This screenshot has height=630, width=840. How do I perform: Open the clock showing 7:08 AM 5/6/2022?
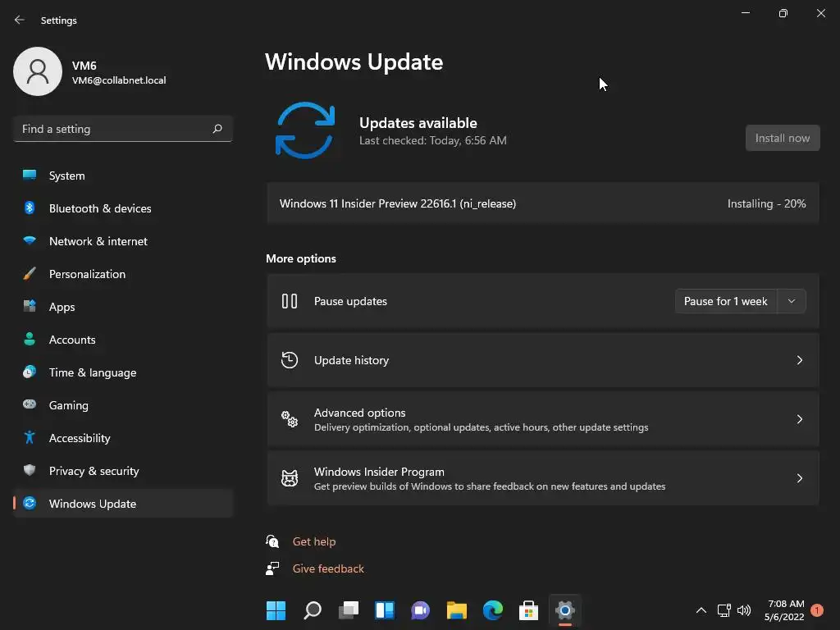pyautogui.click(x=785, y=610)
